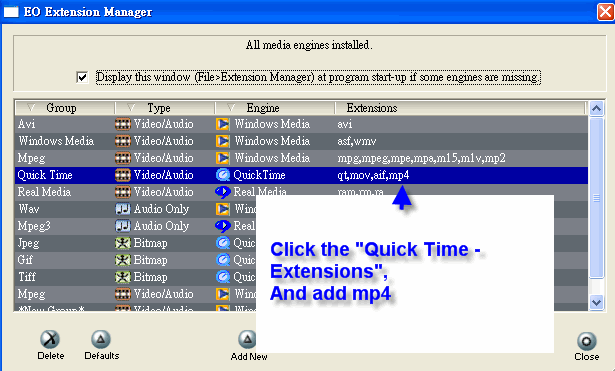Screen dimensions: 615x371
Task: Click Bitmap icon in Jpeg row
Action: point(122,243)
